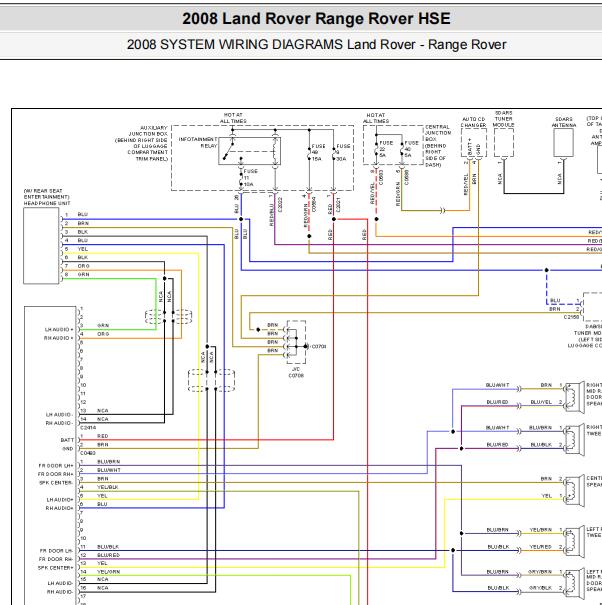The width and height of the screenshot is (602, 605).
Task: Click the 'FUSE 40 5A' label
Action: [x=411, y=149]
